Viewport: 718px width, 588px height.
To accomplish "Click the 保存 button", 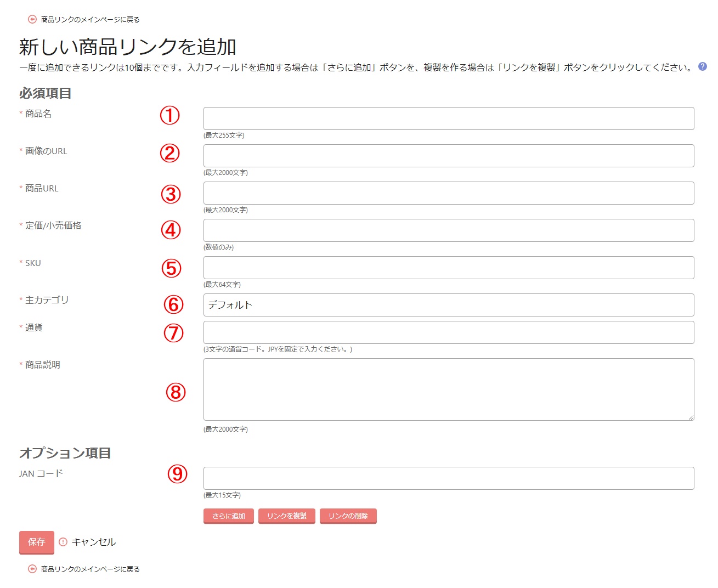I will tap(36, 542).
